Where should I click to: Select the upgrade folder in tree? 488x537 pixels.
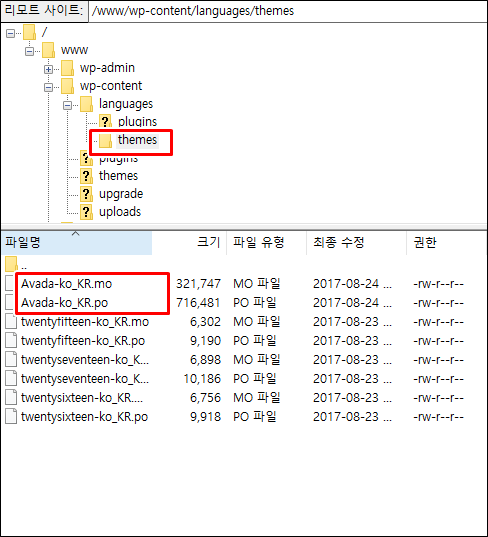(x=121, y=194)
